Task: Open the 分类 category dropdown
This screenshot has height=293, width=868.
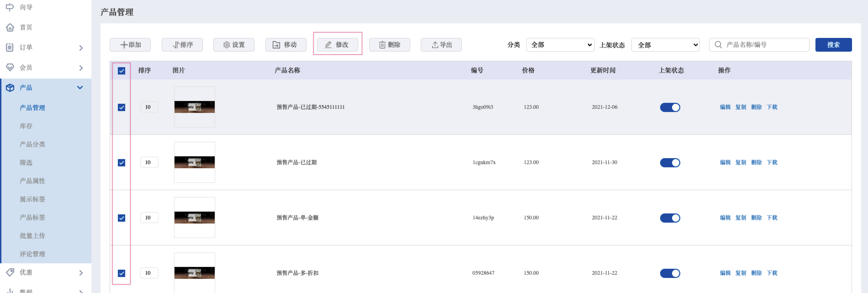Action: 560,45
